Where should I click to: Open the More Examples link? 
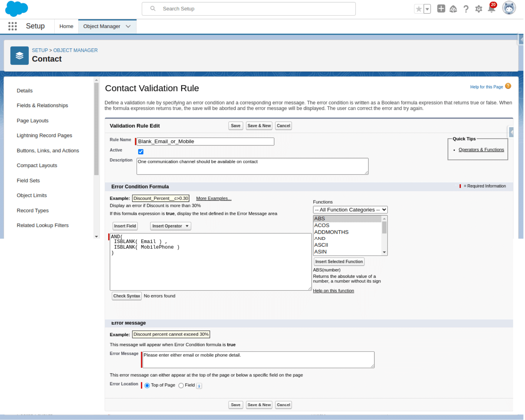(213, 198)
